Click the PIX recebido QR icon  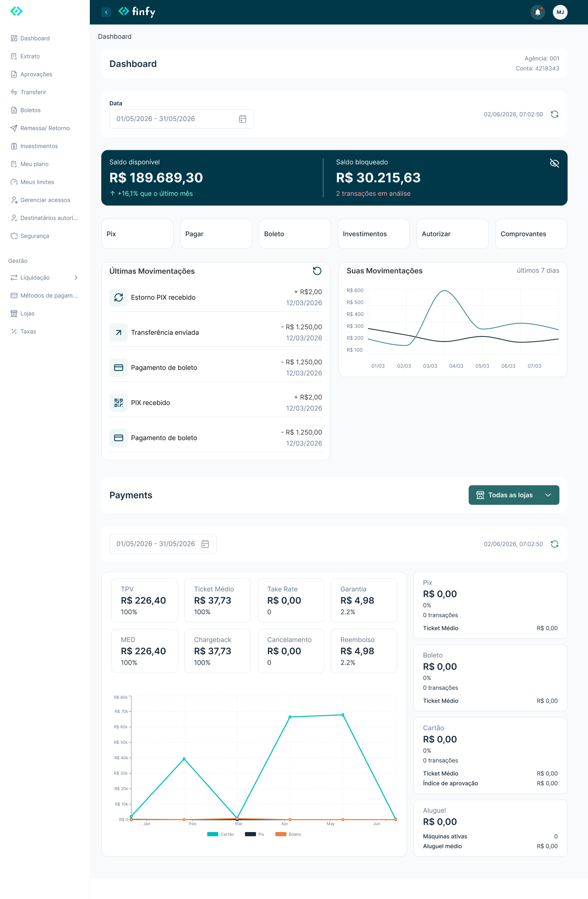pyautogui.click(x=118, y=403)
